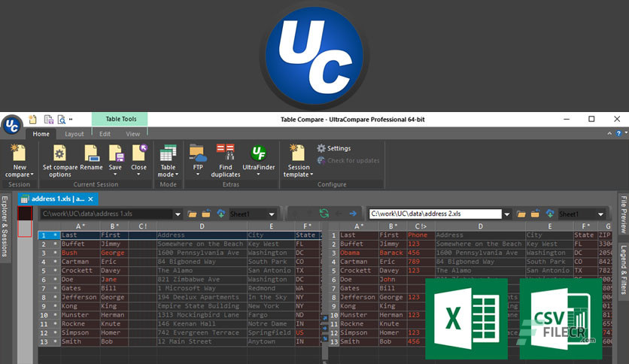
Task: Close the address 1.xls session tab
Action: point(90,199)
